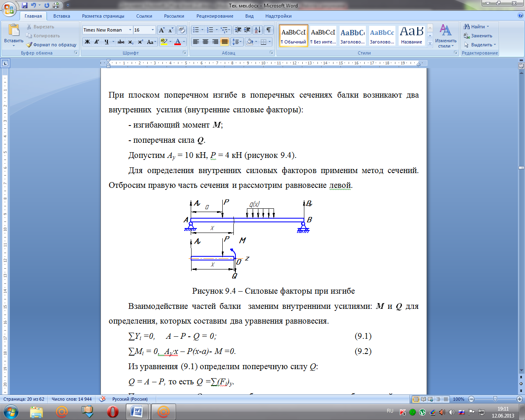Switch to Web Layout view
This screenshot has height=420, width=525.
pyautogui.click(x=431, y=399)
